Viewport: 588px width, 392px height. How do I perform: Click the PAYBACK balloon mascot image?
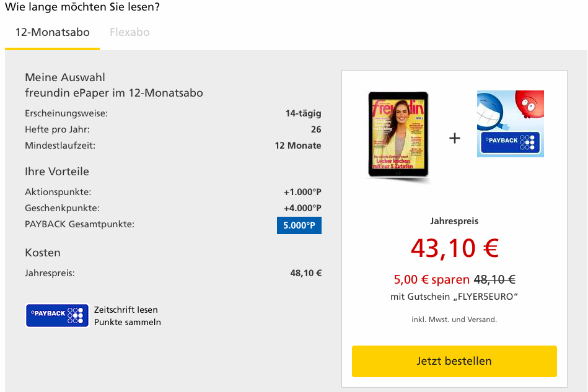511,123
